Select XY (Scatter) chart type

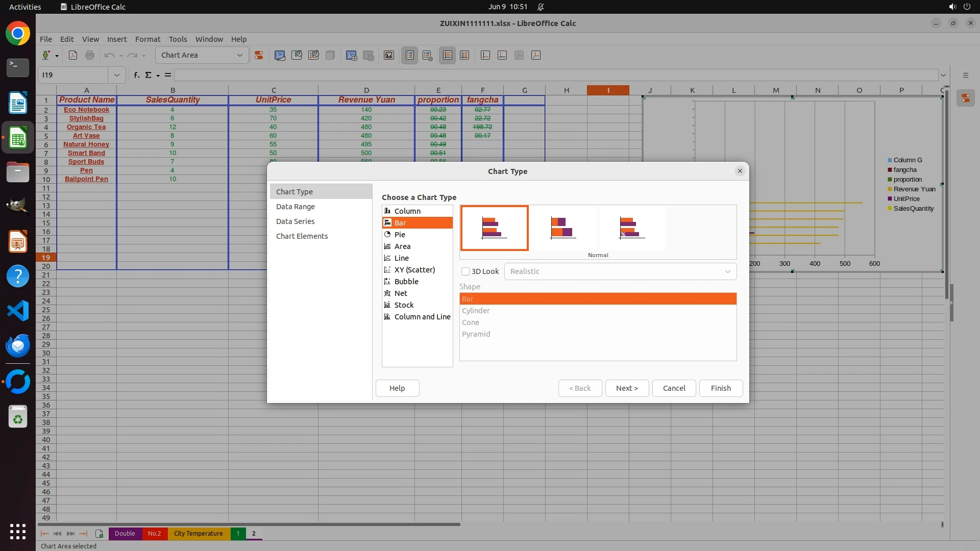tap(414, 270)
